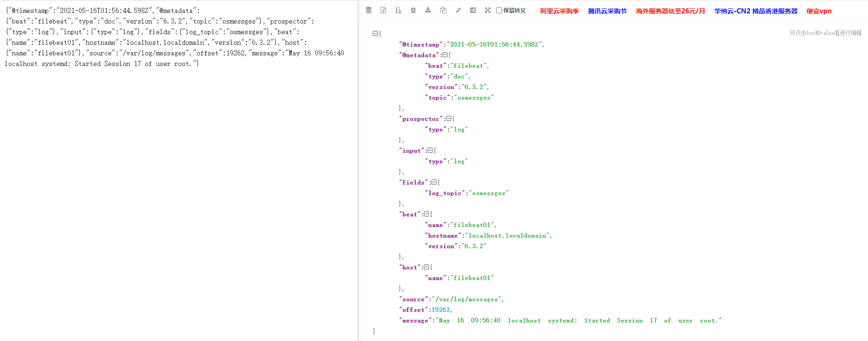
Task: Open the 海外服务器低至26元/月 link
Action: [670, 11]
